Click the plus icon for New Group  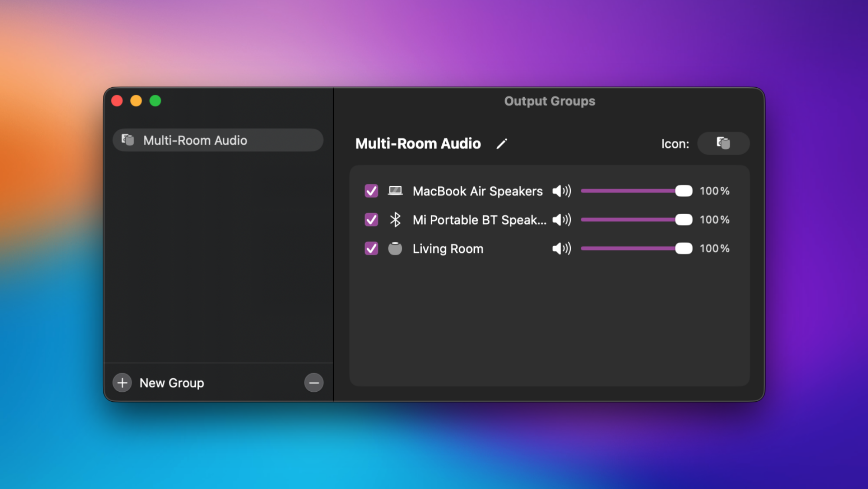coord(122,383)
